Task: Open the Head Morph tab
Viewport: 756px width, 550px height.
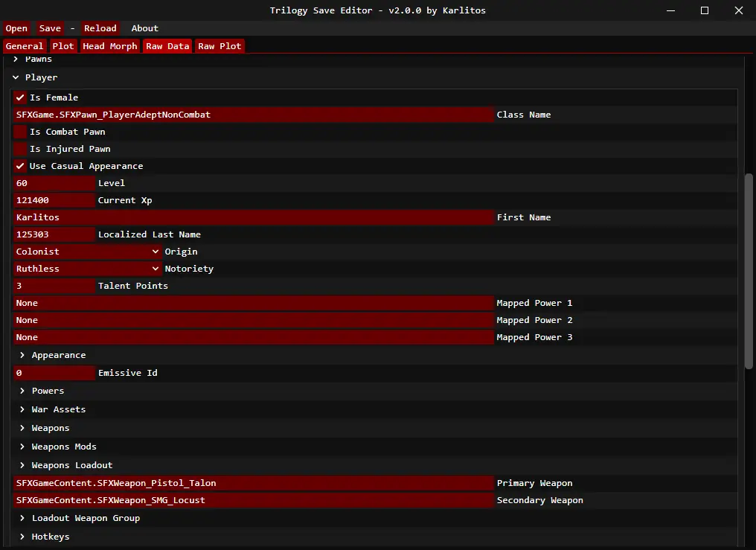Action: pyautogui.click(x=110, y=46)
